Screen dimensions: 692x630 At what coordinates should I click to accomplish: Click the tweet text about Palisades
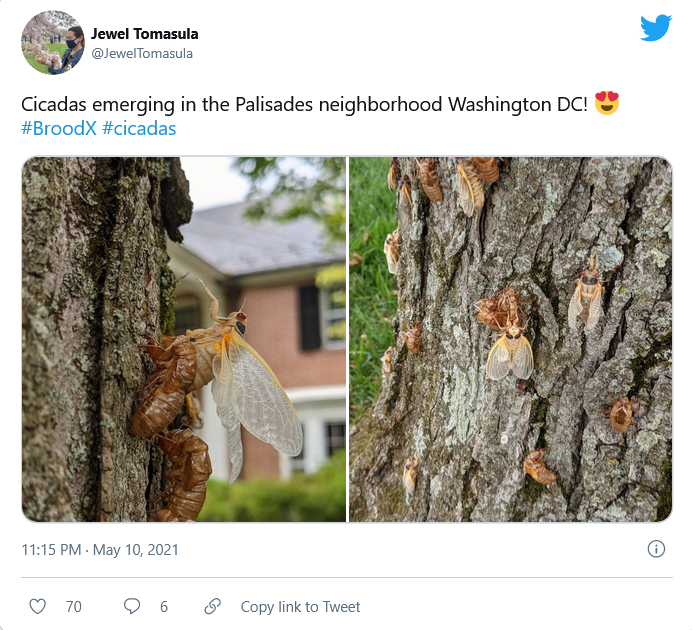pyautogui.click(x=305, y=105)
